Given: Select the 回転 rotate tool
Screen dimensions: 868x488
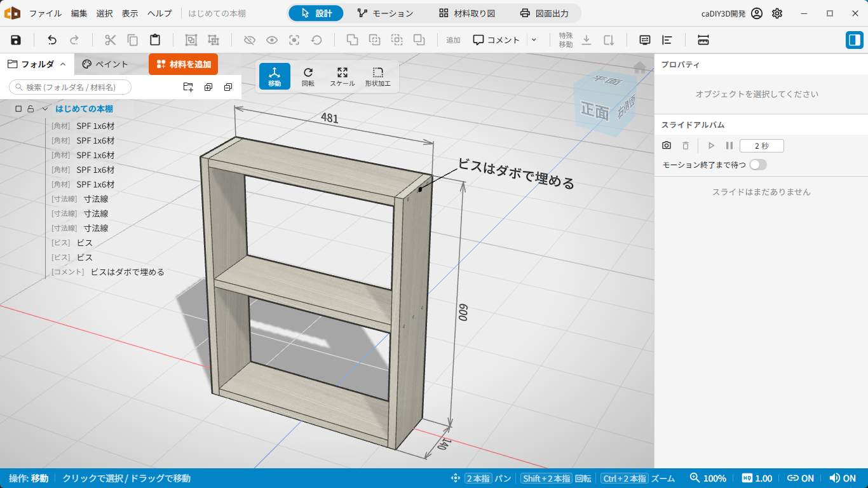Looking at the screenshot, I should (308, 76).
